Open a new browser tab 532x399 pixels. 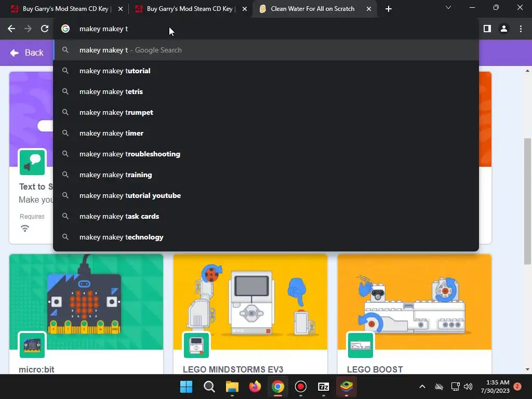click(x=389, y=9)
